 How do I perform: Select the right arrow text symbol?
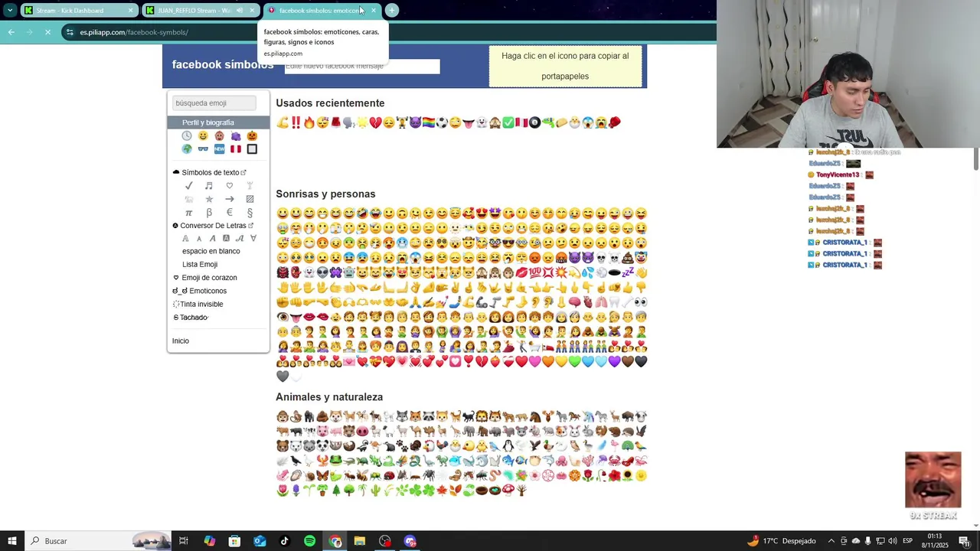point(229,199)
